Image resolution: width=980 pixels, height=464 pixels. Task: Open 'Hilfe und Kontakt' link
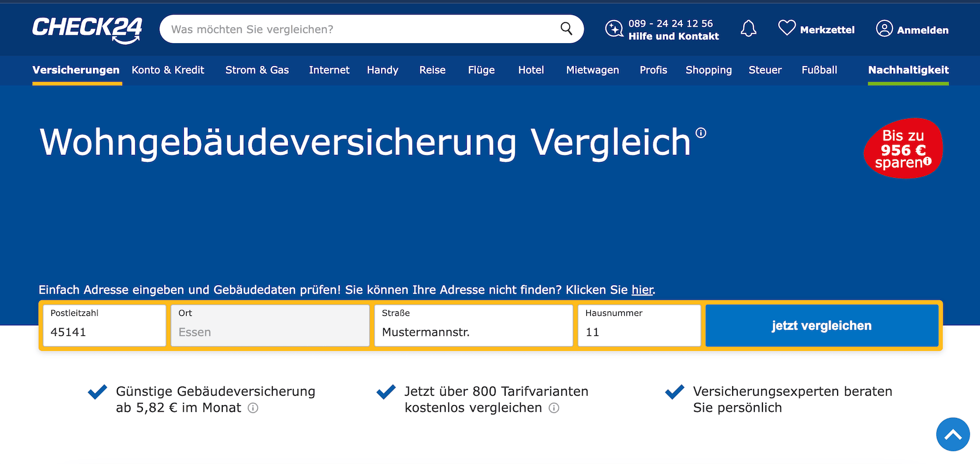click(x=674, y=36)
